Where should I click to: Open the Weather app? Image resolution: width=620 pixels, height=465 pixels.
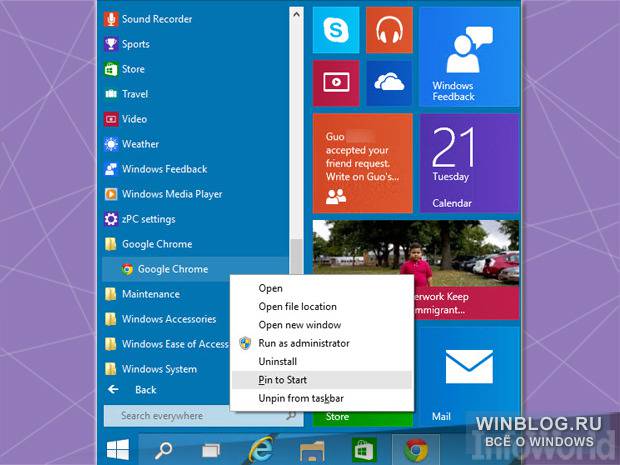[132, 144]
